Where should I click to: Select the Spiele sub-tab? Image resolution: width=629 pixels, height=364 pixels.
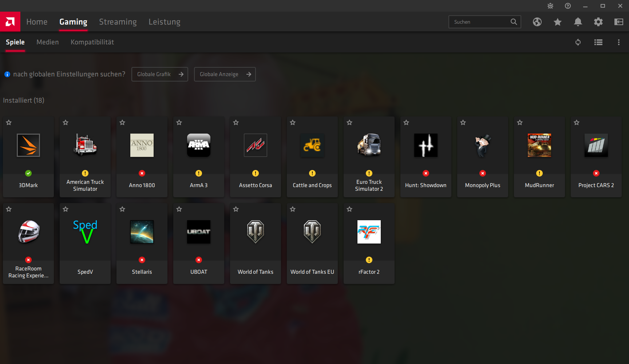click(x=15, y=42)
